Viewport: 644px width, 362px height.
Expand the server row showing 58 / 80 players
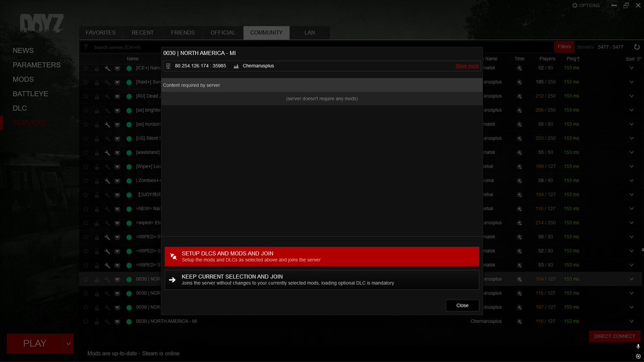632,181
